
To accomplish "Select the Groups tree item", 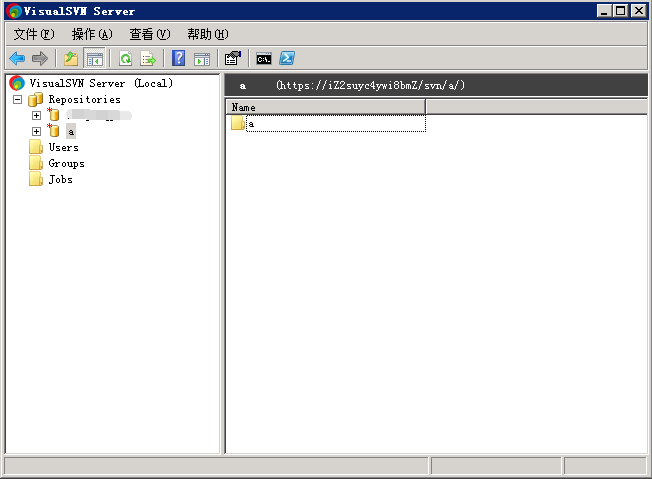I will [x=66, y=163].
